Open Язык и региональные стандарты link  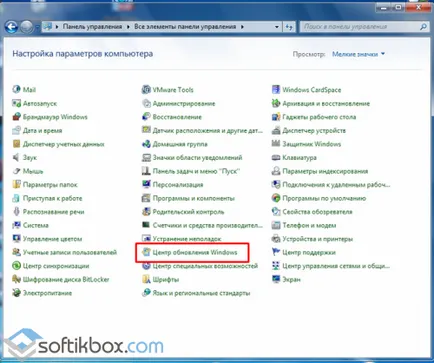tap(201, 293)
